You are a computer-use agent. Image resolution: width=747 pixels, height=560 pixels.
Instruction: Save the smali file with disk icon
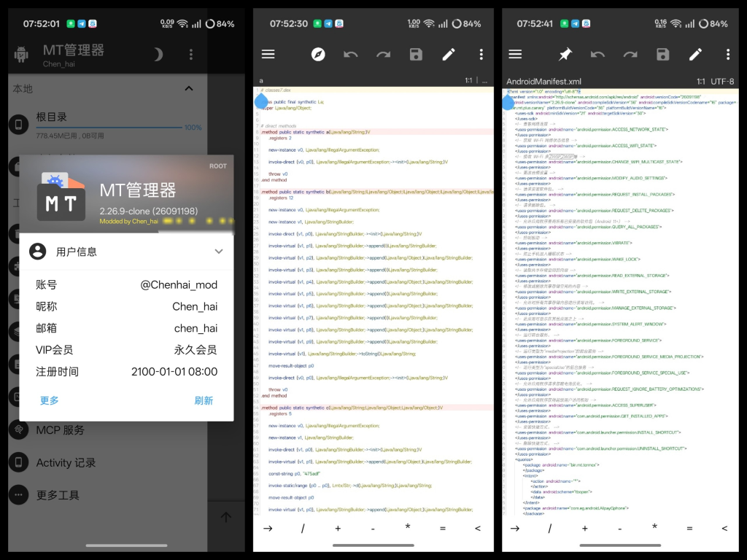coord(416,54)
